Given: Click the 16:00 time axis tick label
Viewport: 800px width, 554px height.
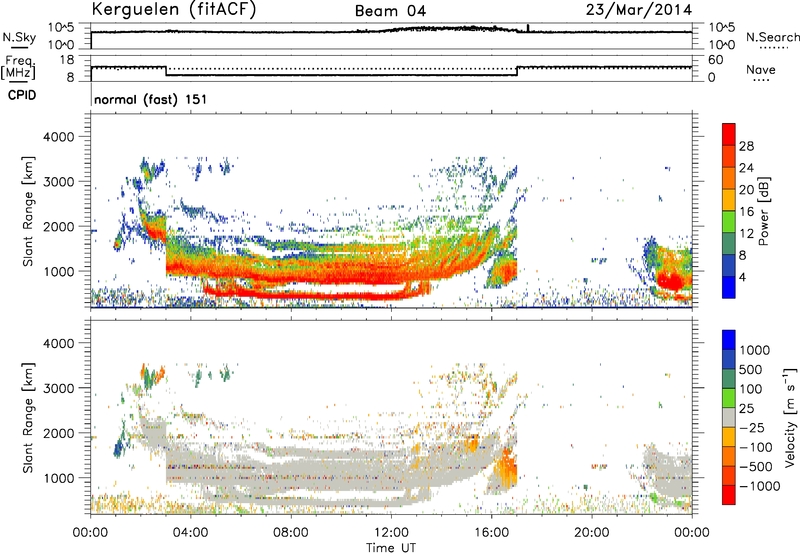Looking at the screenshot, I should point(491,533).
